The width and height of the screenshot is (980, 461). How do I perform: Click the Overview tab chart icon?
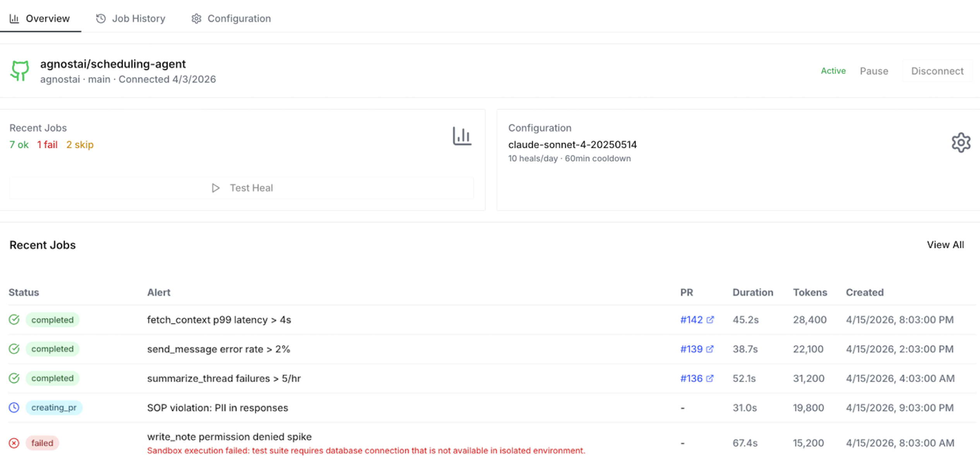(x=14, y=18)
